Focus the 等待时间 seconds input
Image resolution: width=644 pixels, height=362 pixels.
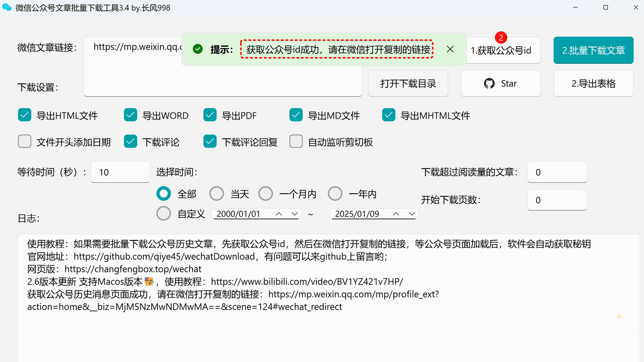click(120, 172)
